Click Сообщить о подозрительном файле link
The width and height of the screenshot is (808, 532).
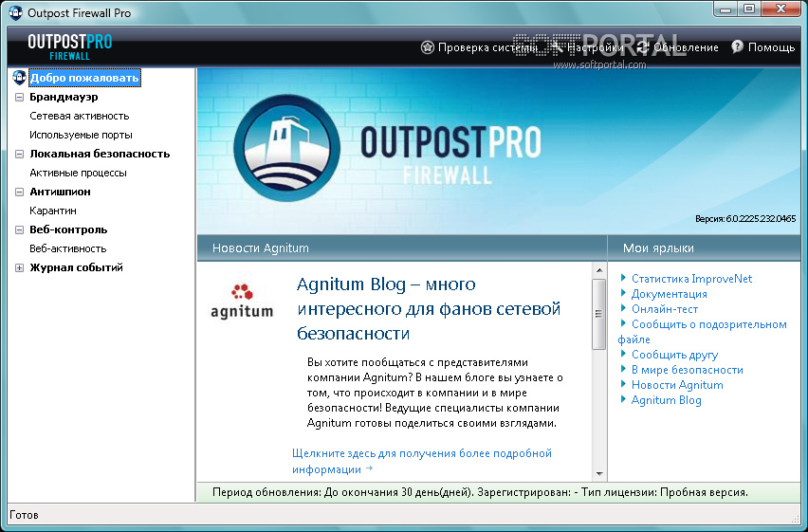click(x=703, y=332)
